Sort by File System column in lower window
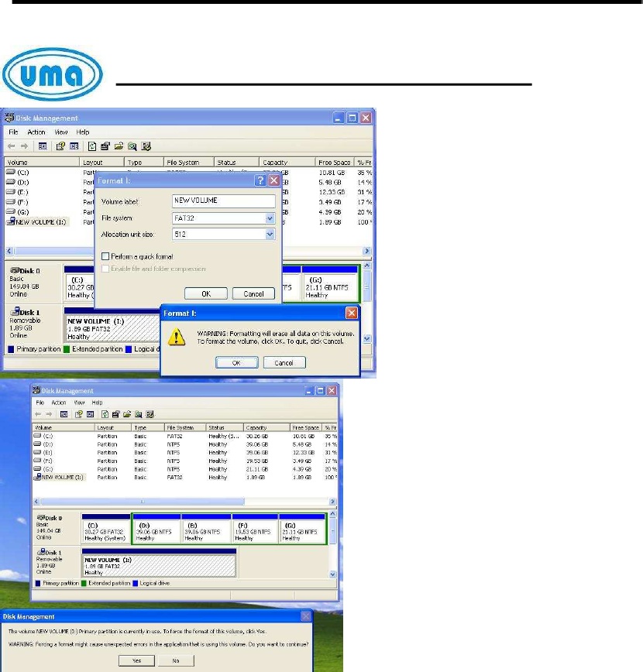This screenshot has width=643, height=672. tap(185, 427)
